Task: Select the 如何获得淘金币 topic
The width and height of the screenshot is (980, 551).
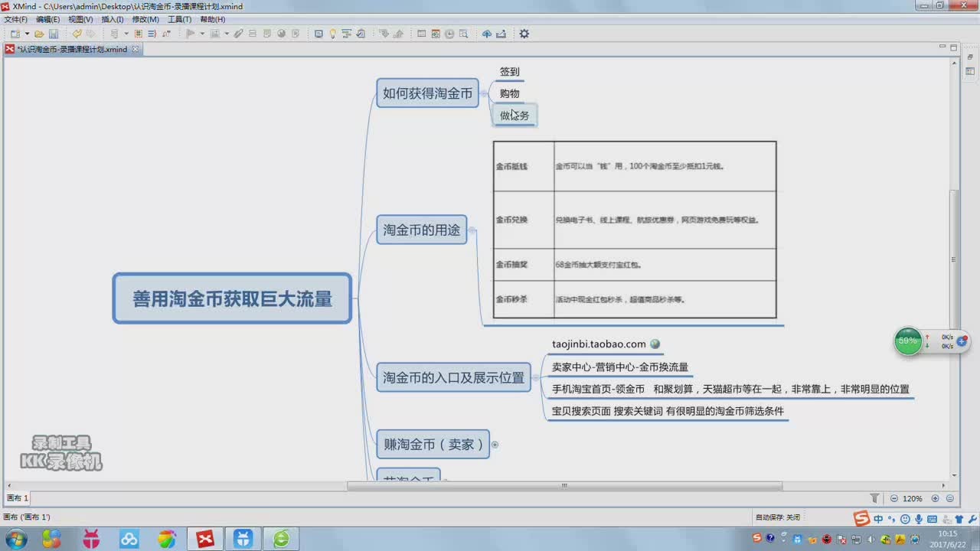Action: [x=427, y=93]
